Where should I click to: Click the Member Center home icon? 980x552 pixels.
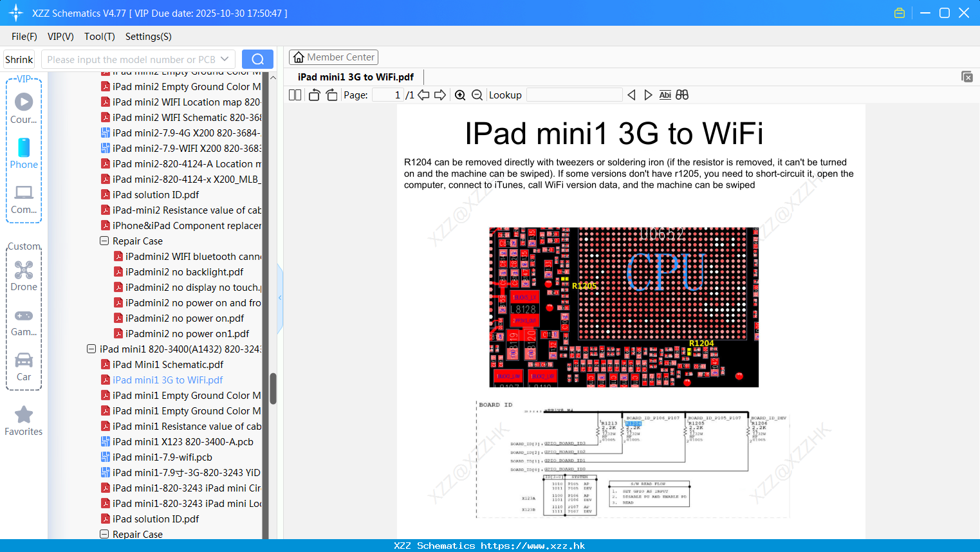pyautogui.click(x=299, y=57)
